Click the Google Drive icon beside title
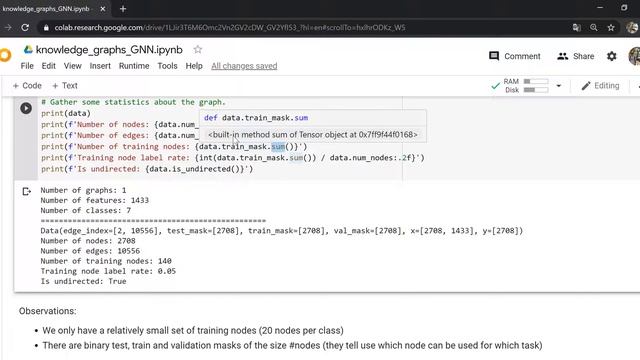Screen dimensions: 640x360 28,49
